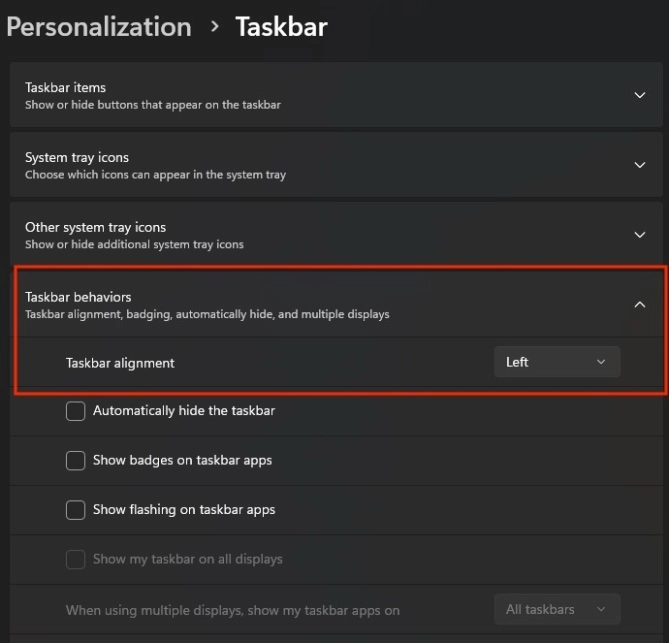Viewport: 669px width, 643px height.
Task: Click the Automatically hide the taskbar label
Action: [184, 410]
